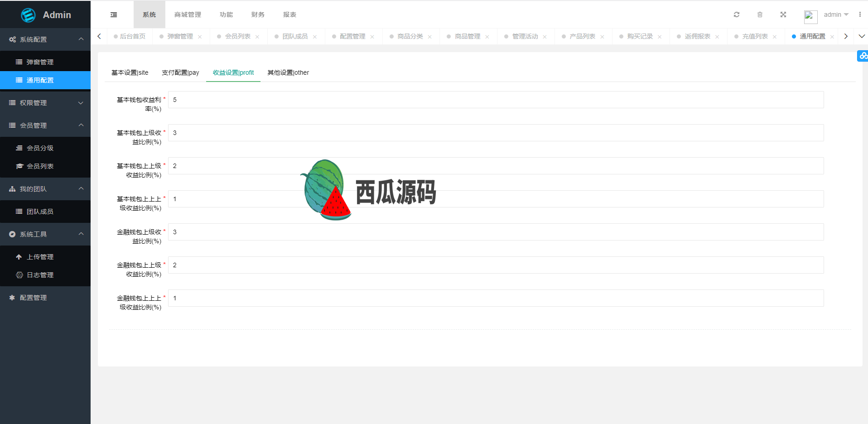Viewport: 868px width, 424px height.
Task: Click the 金融钱包上上级收益比例 input field
Action: pyautogui.click(x=496, y=265)
